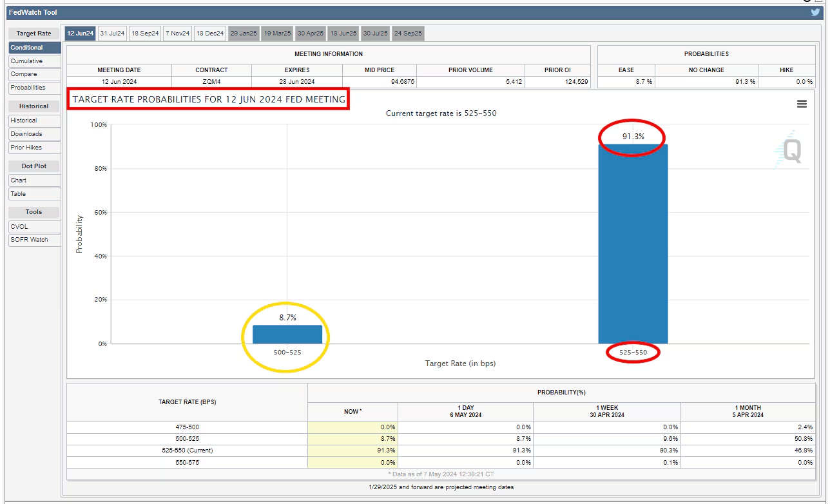Click the Current target rate is 525-550 subtitle

pos(441,113)
